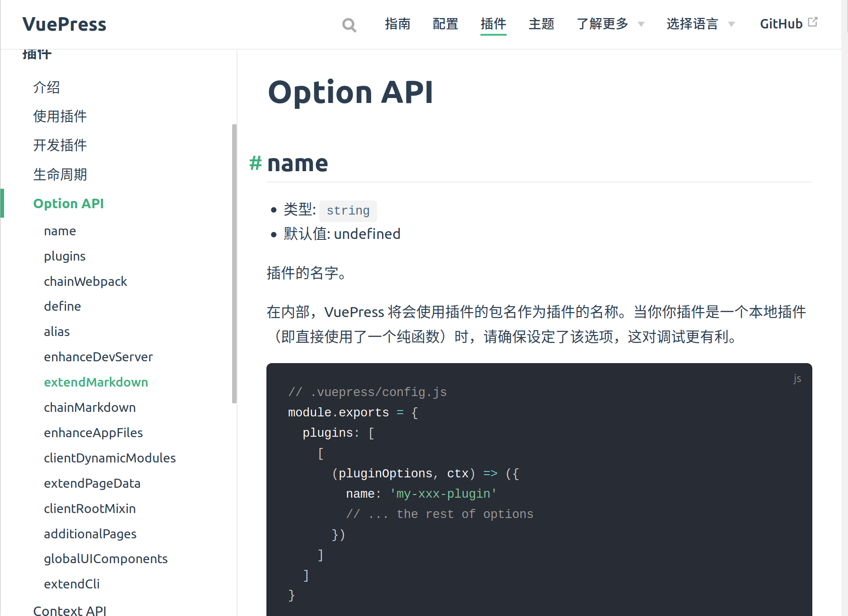Open the 了解更多 menu
This screenshot has height=616, width=848.
coord(602,24)
